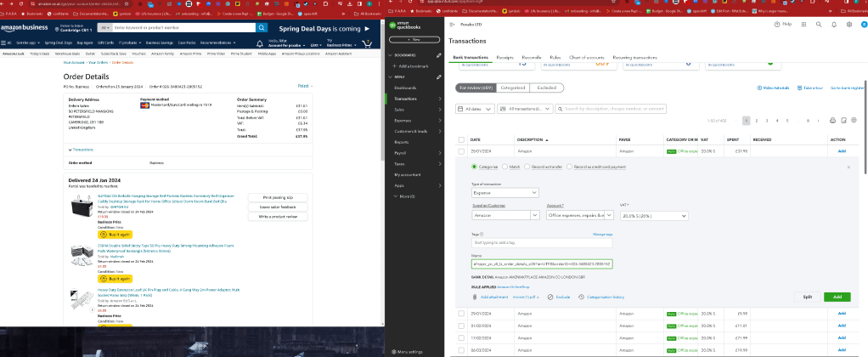Open the VAT 20.0% S dropdown
The height and width of the screenshot is (357, 868).
pos(654,216)
